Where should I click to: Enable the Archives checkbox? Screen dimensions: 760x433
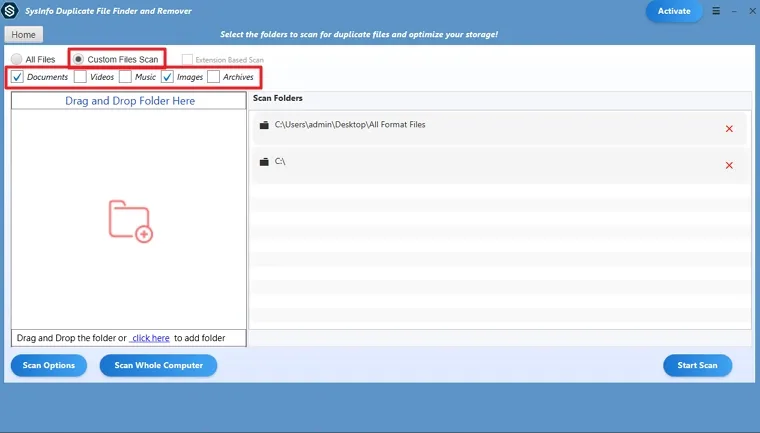(x=213, y=77)
